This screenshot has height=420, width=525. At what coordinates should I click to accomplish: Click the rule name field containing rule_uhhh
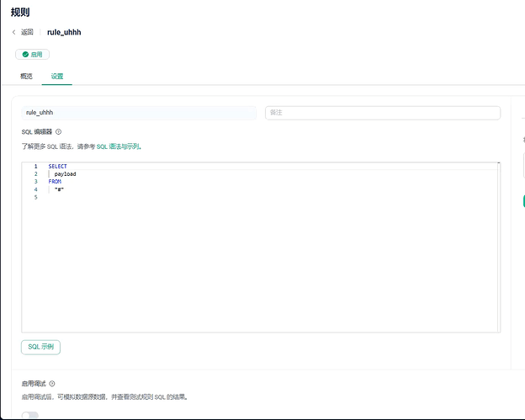coord(139,112)
